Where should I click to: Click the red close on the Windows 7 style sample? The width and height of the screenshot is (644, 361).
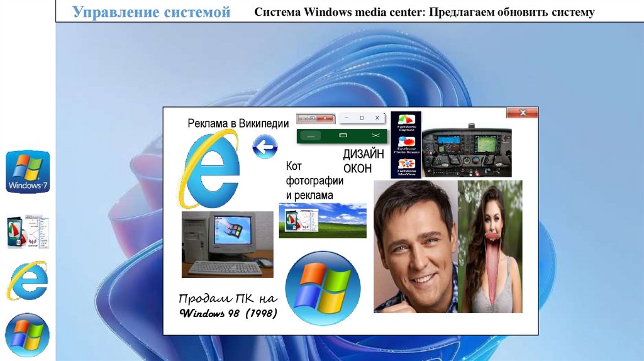pos(325,118)
